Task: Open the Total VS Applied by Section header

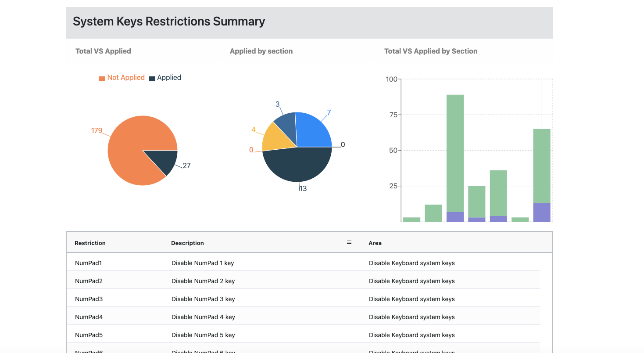Action: [x=431, y=51]
